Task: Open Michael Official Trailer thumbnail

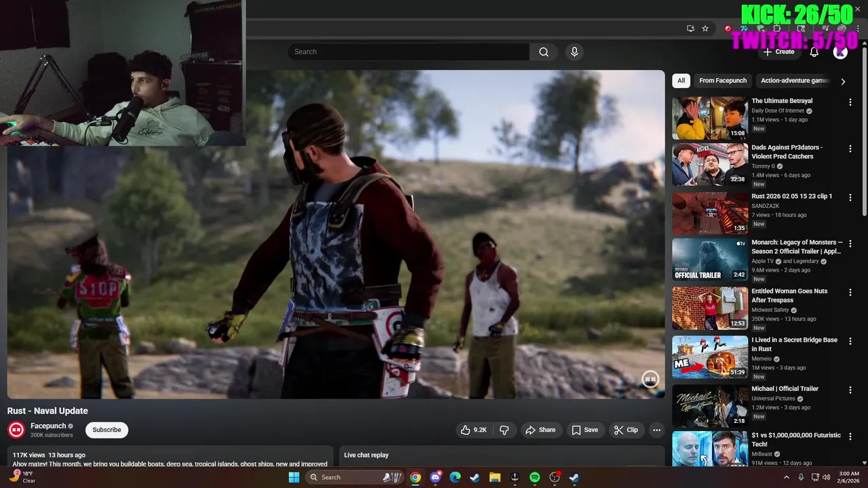Action: point(710,406)
